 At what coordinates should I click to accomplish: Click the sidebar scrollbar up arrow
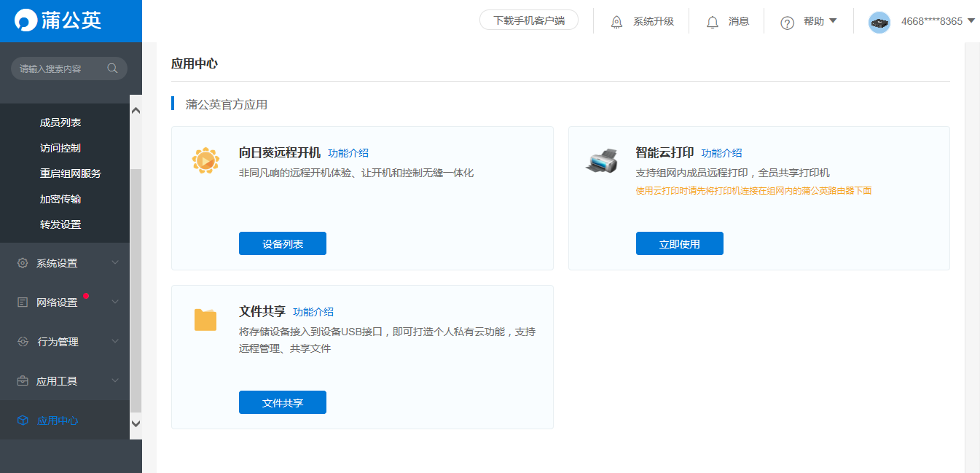click(136, 111)
